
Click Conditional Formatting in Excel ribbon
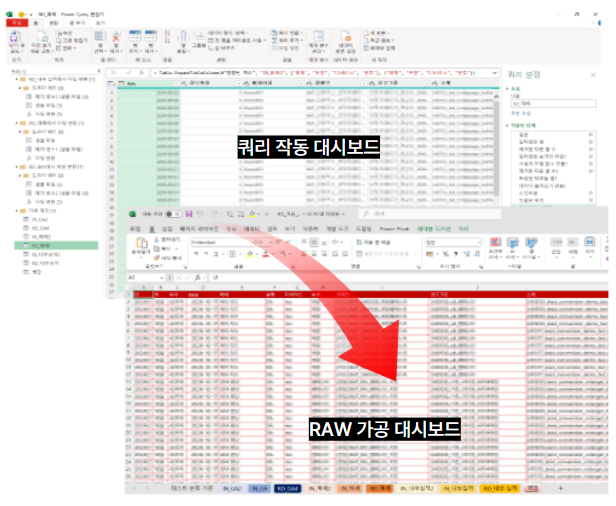click(x=495, y=248)
